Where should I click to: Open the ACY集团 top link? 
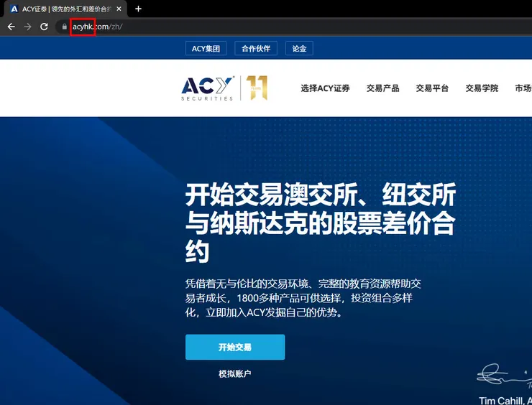[206, 48]
